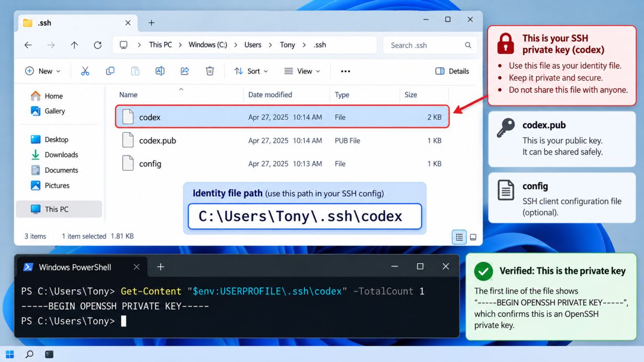This screenshot has height=362, width=644.
Task: Click the Delete trash can icon
Action: pos(210,71)
